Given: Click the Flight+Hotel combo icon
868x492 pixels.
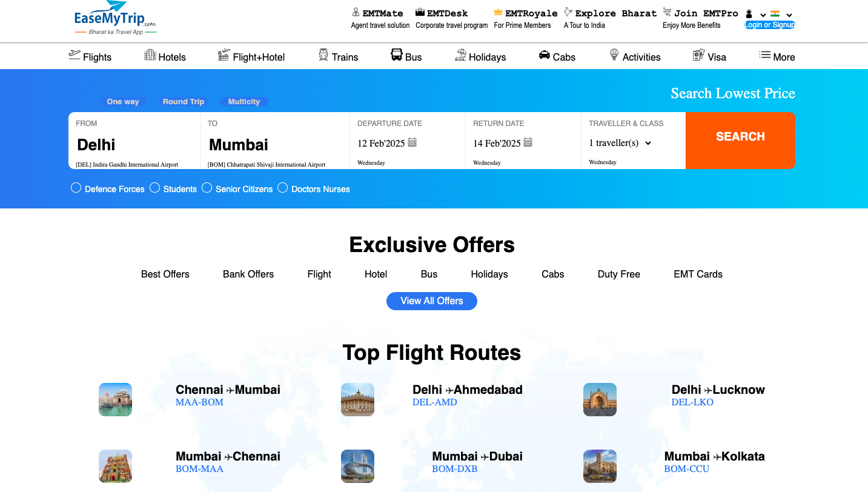Looking at the screenshot, I should coord(224,55).
